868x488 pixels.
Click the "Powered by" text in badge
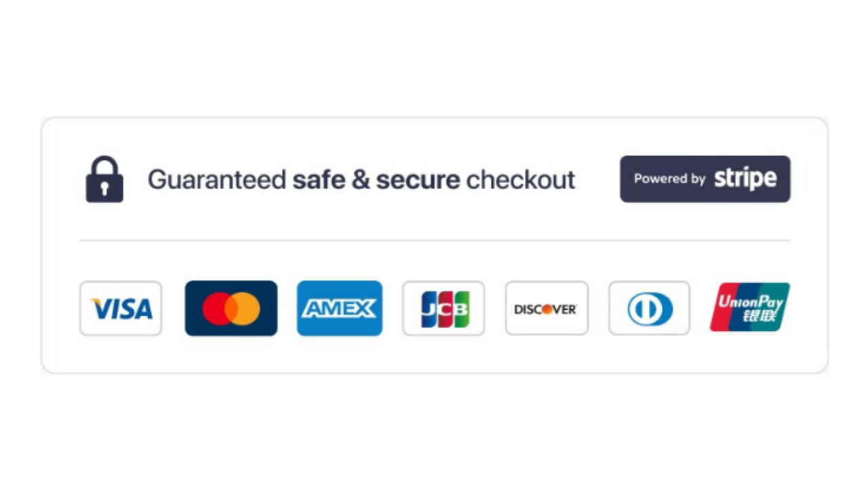[670, 179]
